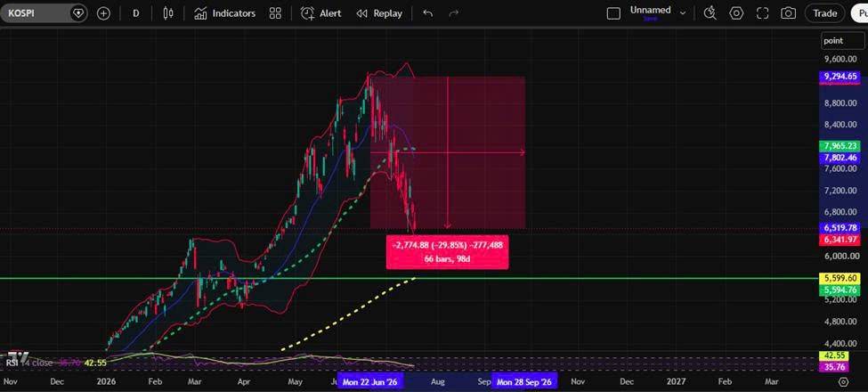This screenshot has width=868, height=392.
Task: Toggle fullscreen mode
Action: [763, 14]
